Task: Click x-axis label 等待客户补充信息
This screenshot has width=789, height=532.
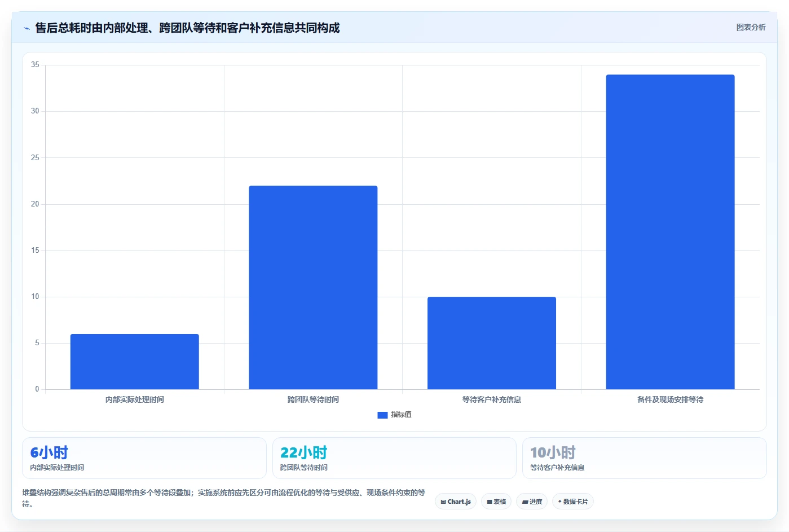Action: coord(492,399)
